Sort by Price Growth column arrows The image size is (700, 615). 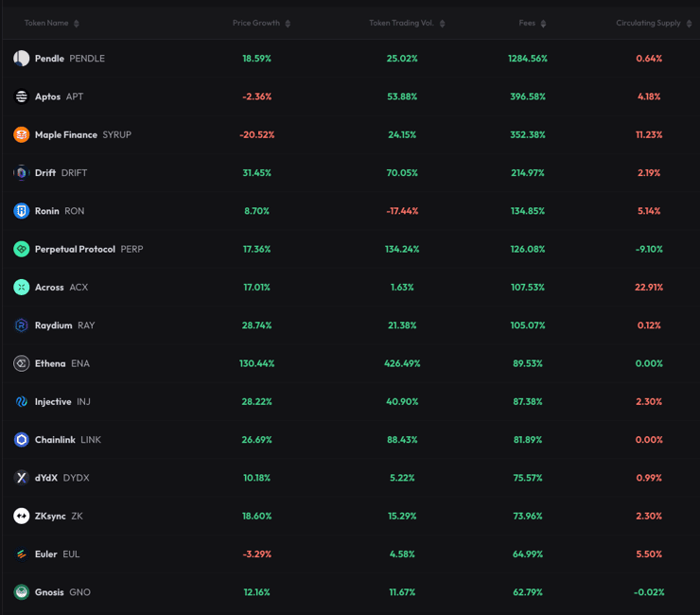[x=288, y=24]
